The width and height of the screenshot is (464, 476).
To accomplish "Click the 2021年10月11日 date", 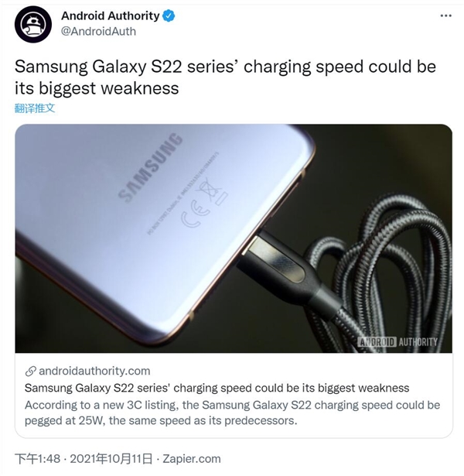I will [x=111, y=459].
